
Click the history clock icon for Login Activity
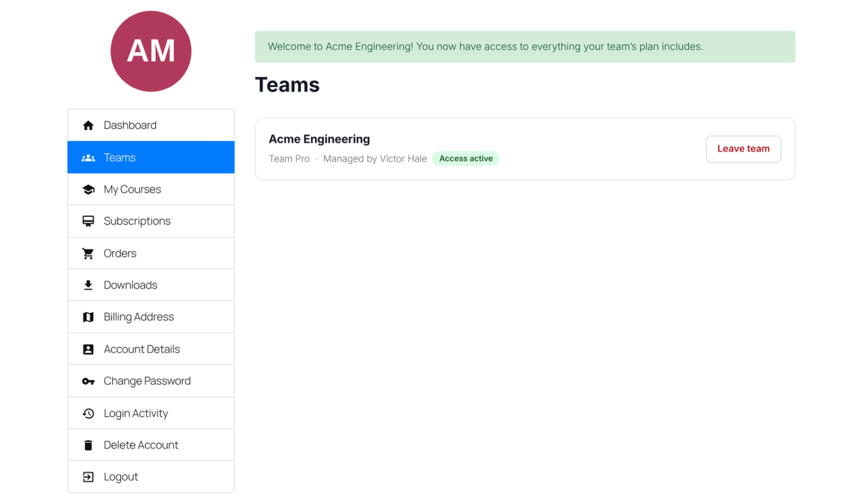tap(88, 413)
